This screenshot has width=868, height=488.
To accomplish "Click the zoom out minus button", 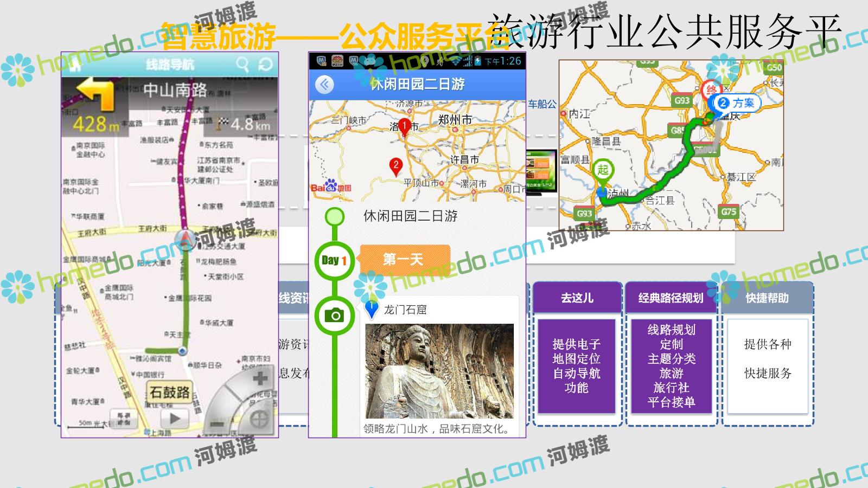I will click(218, 423).
